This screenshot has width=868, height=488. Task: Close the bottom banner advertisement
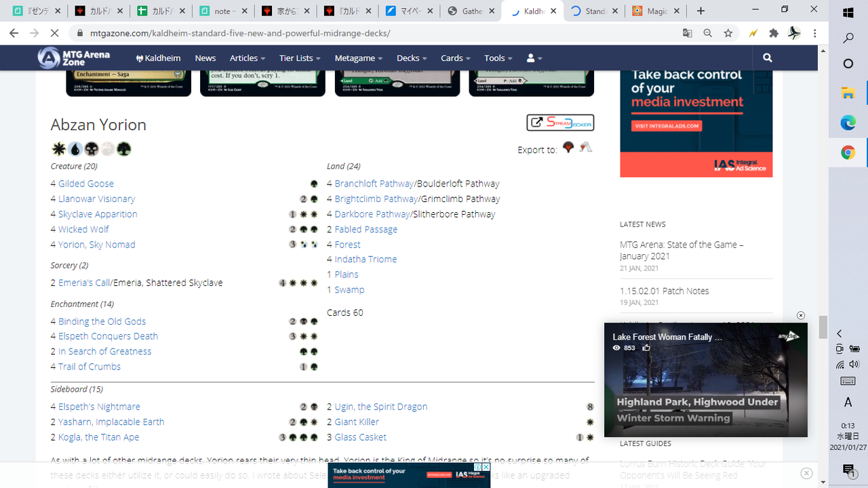806,473
